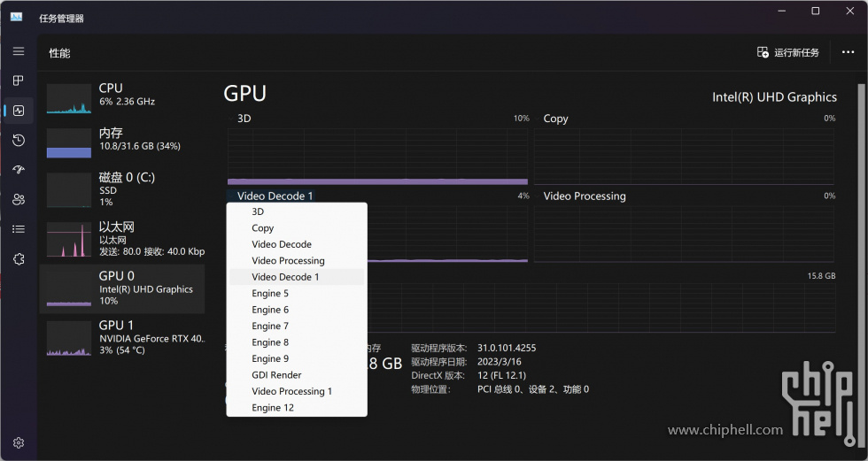Open the more options ellipsis

tap(848, 52)
